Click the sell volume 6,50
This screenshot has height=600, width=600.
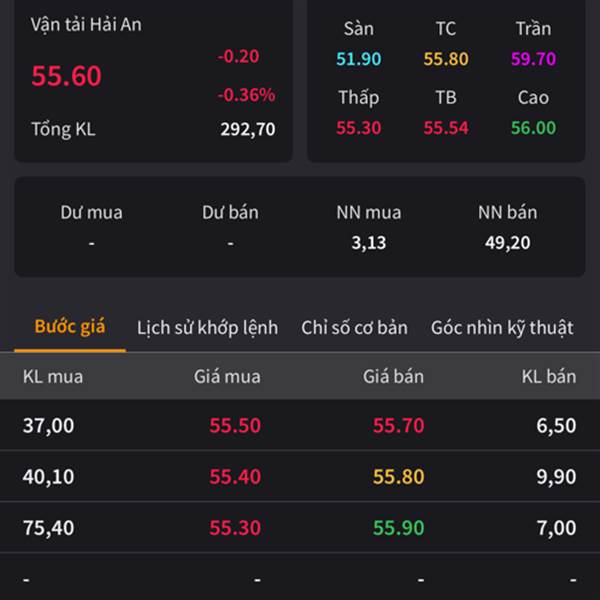click(556, 426)
